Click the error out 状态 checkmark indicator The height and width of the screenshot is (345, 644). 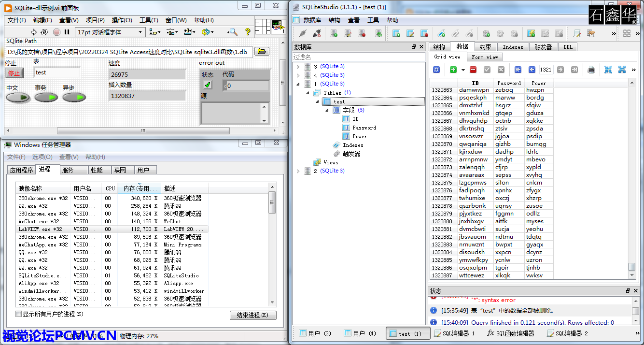click(x=208, y=85)
